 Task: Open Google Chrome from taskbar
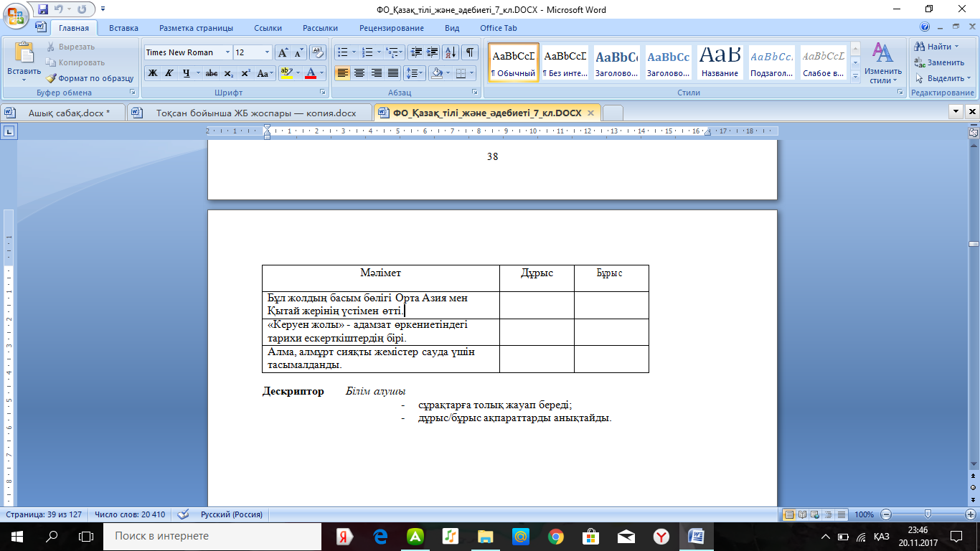pyautogui.click(x=555, y=536)
